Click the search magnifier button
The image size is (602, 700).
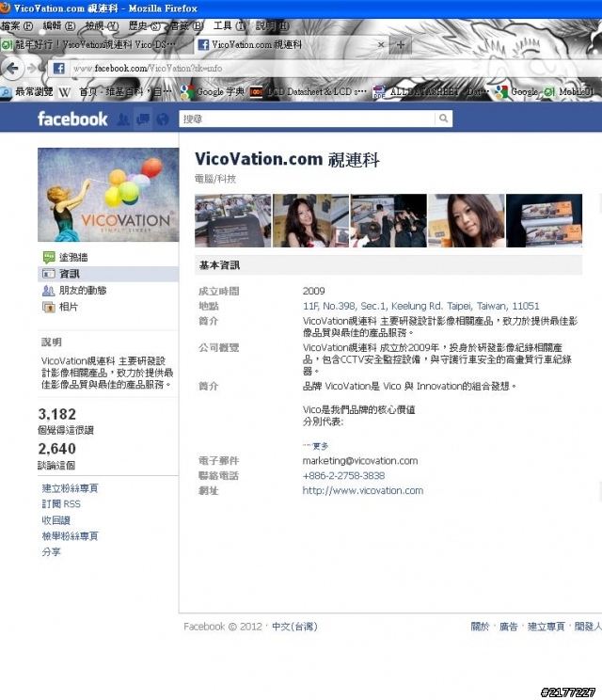tap(443, 119)
